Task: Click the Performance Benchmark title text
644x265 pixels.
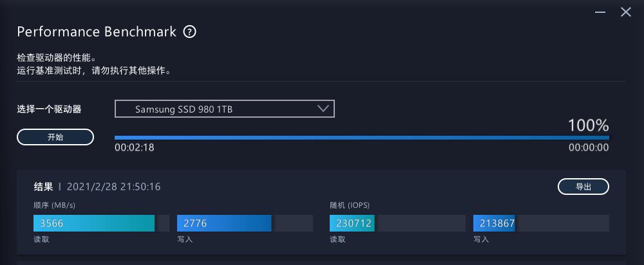Action: [x=97, y=32]
